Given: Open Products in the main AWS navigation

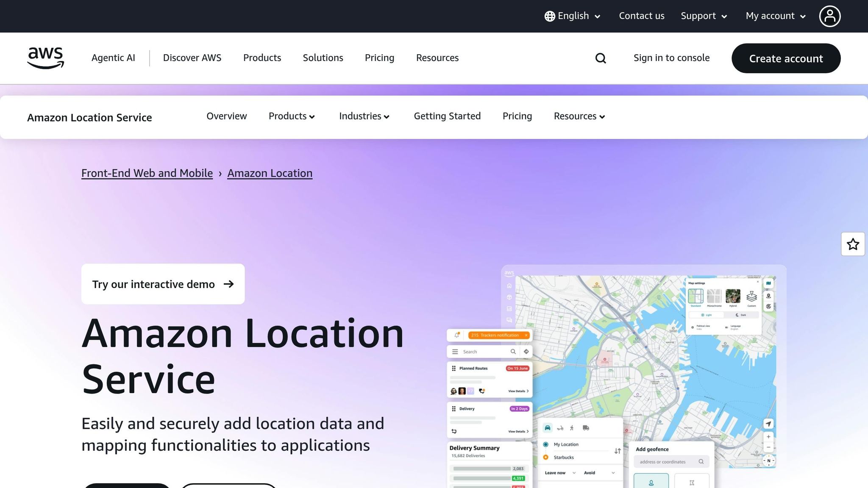Looking at the screenshot, I should 262,58.
